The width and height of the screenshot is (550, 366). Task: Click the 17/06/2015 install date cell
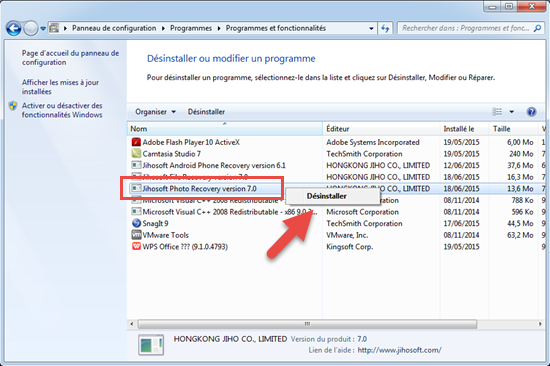click(461, 223)
